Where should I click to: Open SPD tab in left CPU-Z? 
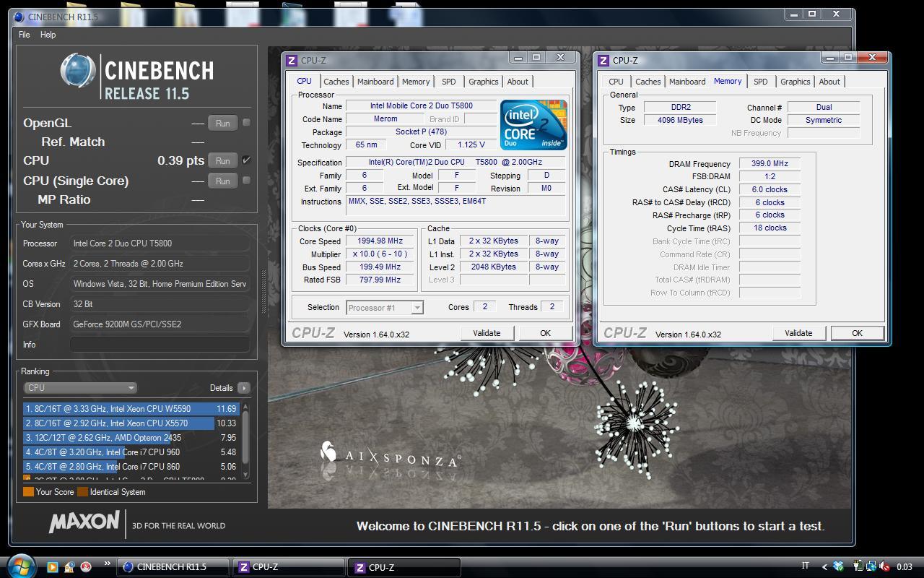click(x=448, y=82)
